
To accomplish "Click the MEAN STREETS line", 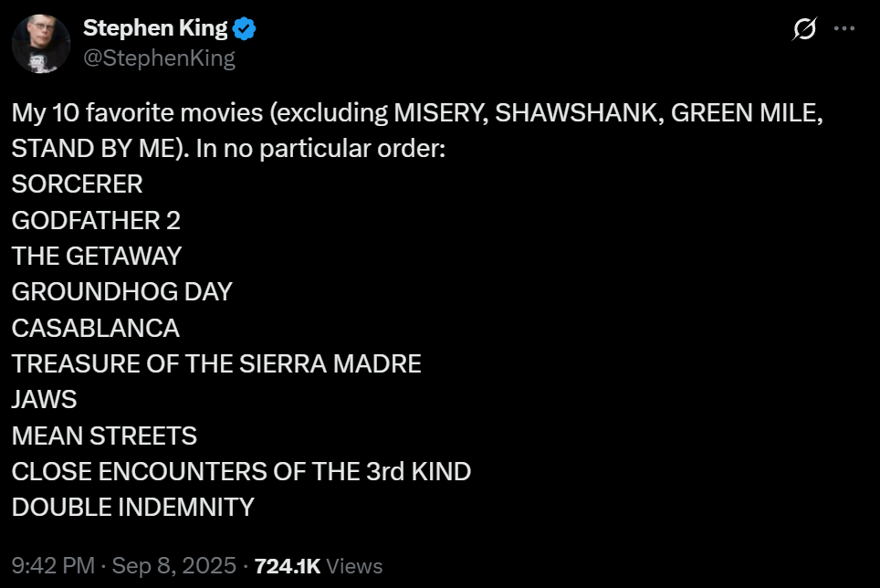I will pyautogui.click(x=103, y=436).
